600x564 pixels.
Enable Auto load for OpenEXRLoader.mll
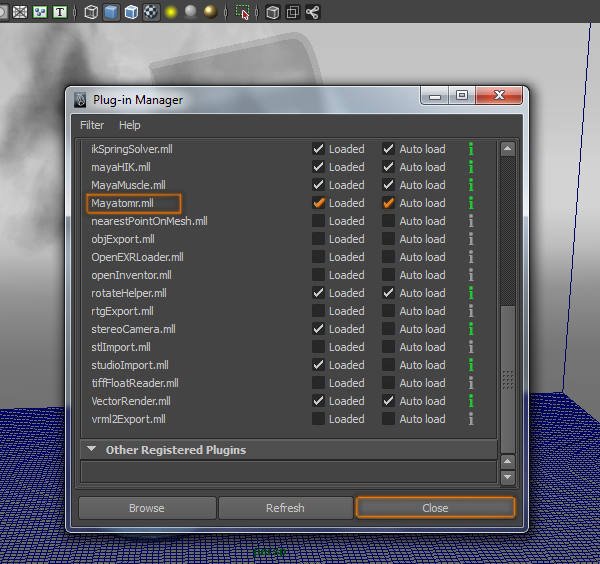[388, 257]
